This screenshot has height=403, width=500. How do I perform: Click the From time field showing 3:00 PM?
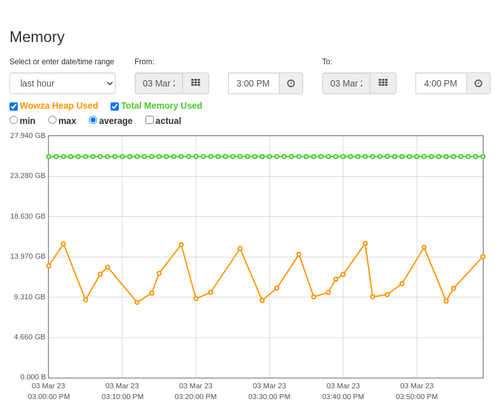click(x=254, y=83)
